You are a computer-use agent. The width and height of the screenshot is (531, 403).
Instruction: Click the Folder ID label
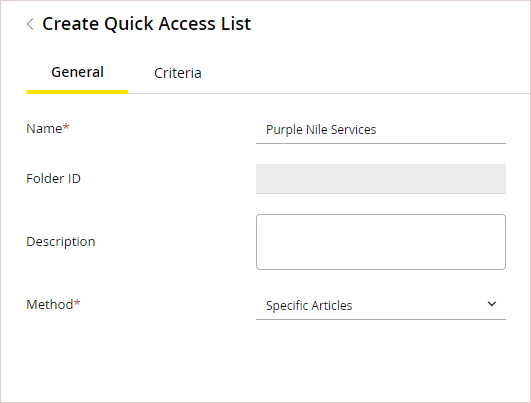[x=54, y=178]
